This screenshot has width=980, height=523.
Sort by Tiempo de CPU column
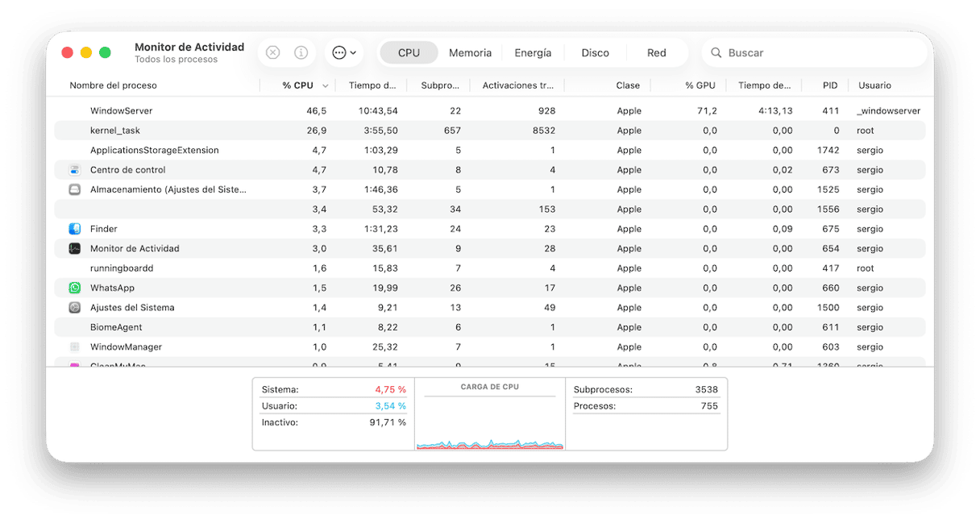[372, 85]
